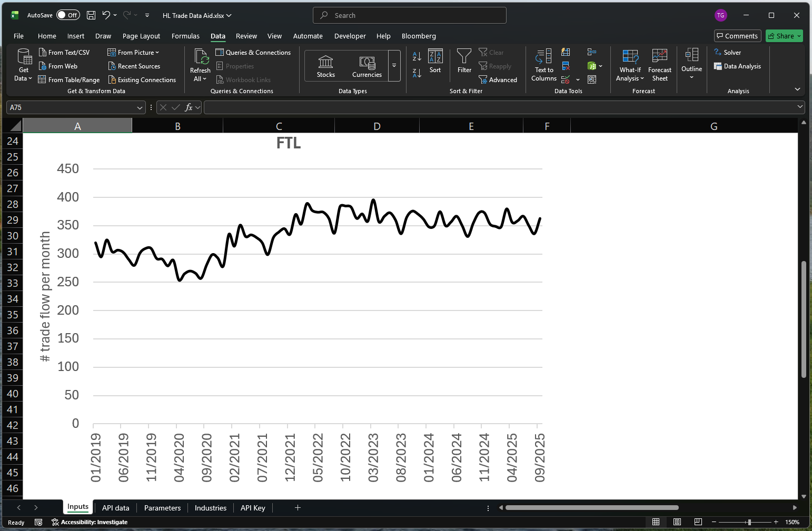
Task: Click the Currencies data type
Action: coord(367,65)
